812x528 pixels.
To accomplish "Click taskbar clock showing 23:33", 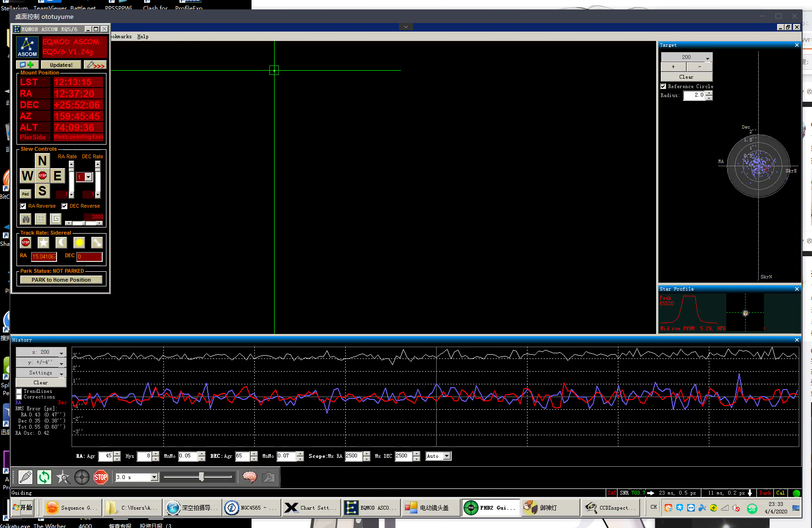I will pyautogui.click(x=776, y=508).
